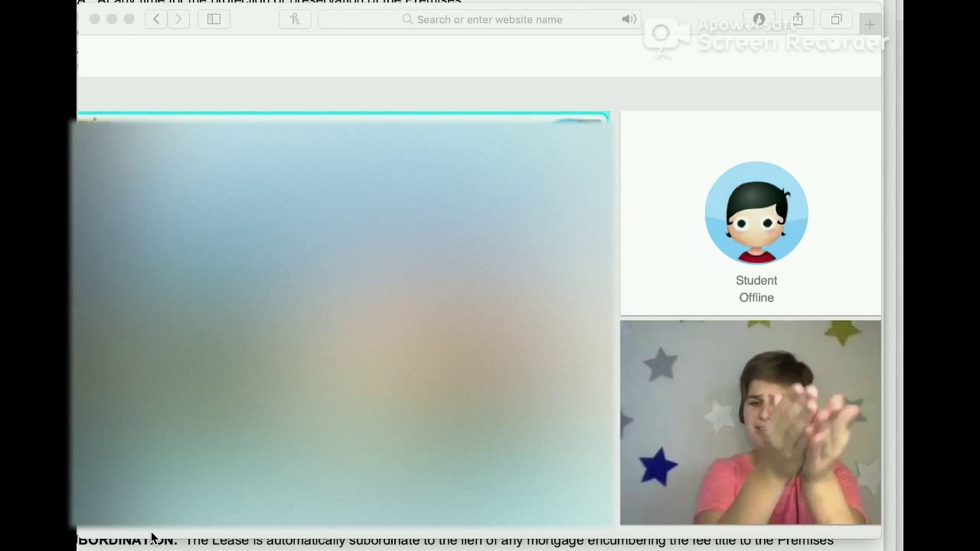
Task: Click the teacher webcam video feed
Action: (x=750, y=422)
